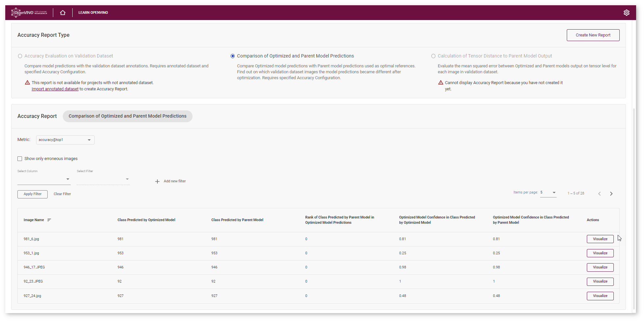The width and height of the screenshot is (644, 321).
Task: Click the Accuracy Report Type heading
Action: [x=43, y=35]
